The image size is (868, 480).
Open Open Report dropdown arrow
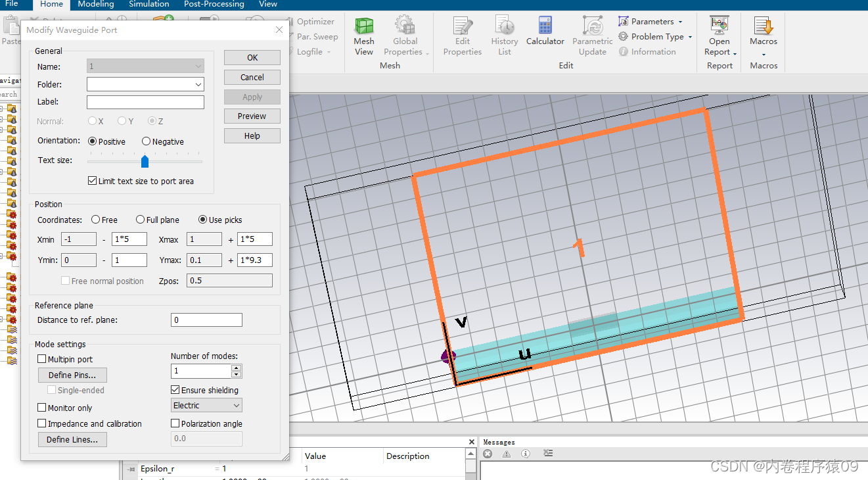click(x=735, y=54)
